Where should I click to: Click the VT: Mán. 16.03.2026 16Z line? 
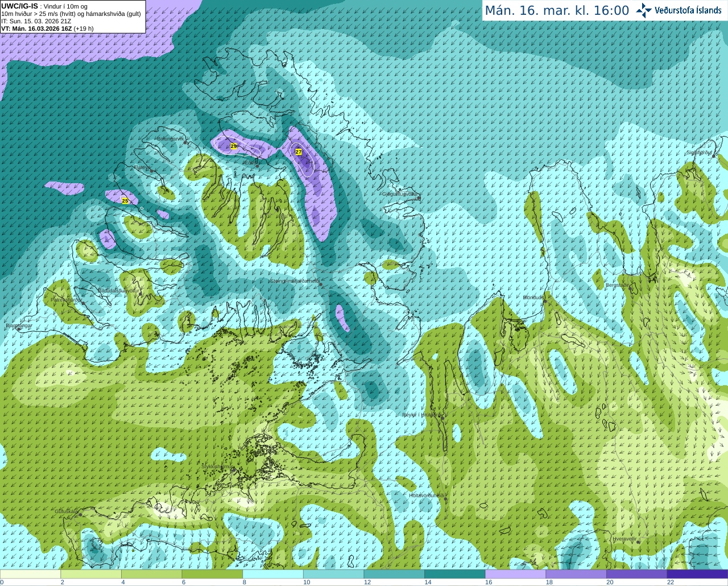point(47,28)
